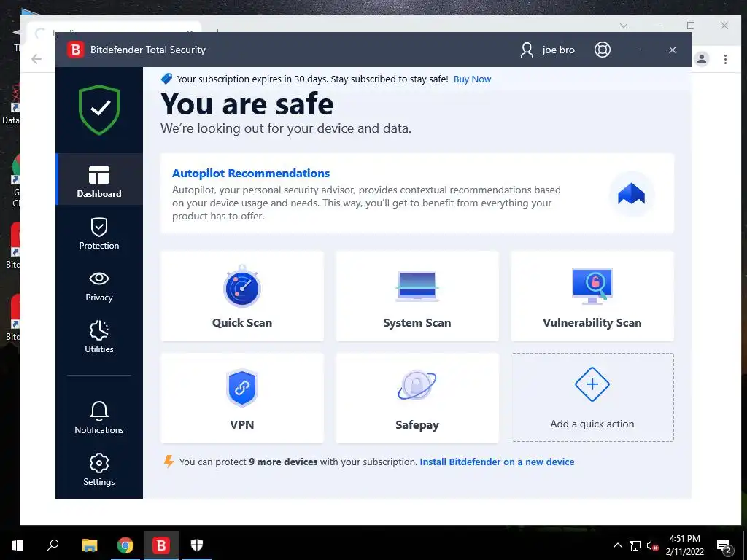Viewport: 747px width, 560px height.
Task: Open the VPN quick action
Action: click(242, 398)
